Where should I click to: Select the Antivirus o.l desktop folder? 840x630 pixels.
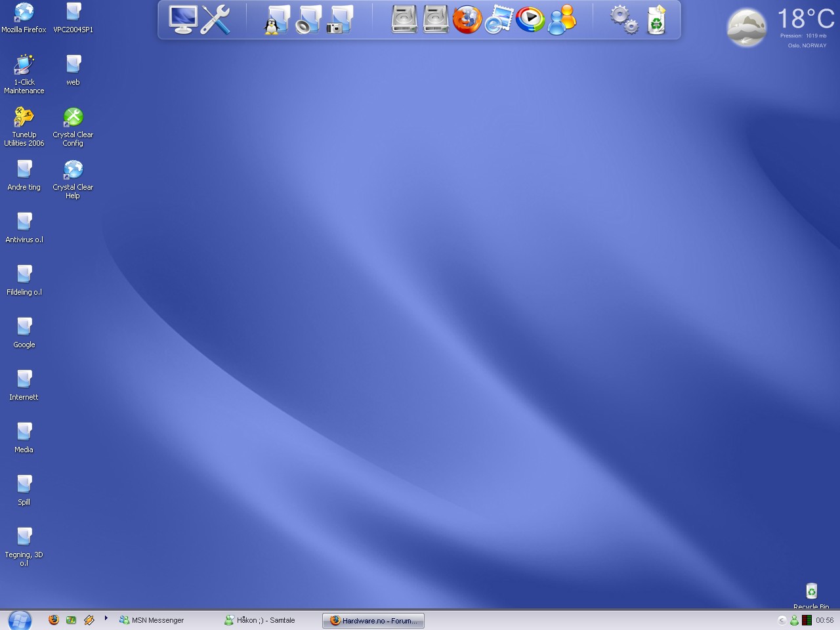pos(24,228)
